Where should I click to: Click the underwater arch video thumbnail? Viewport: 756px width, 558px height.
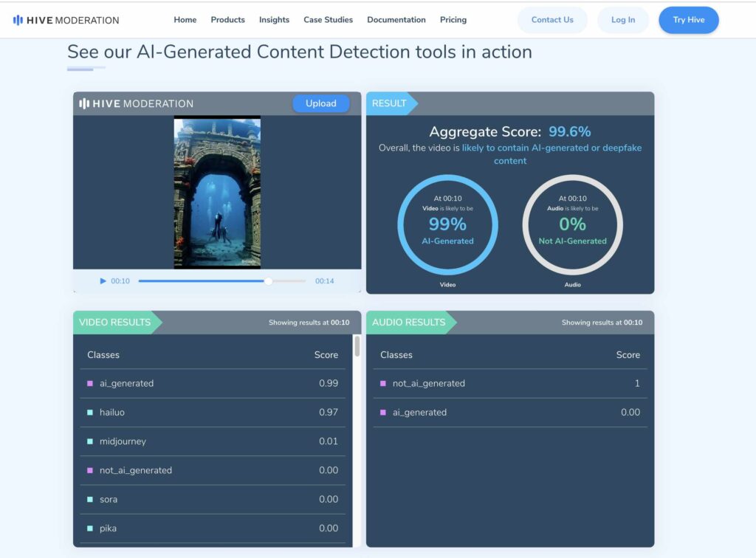(x=217, y=192)
